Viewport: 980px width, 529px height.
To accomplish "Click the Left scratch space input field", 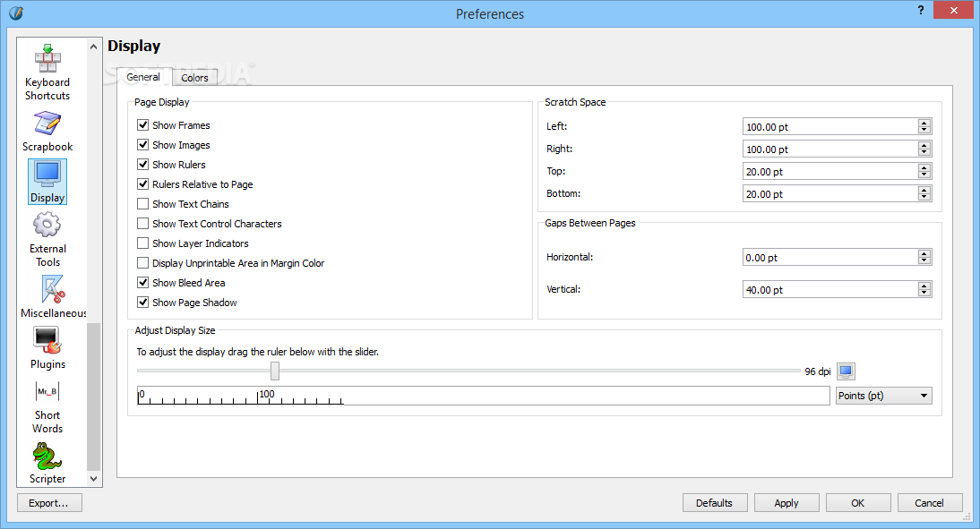I will coord(830,127).
